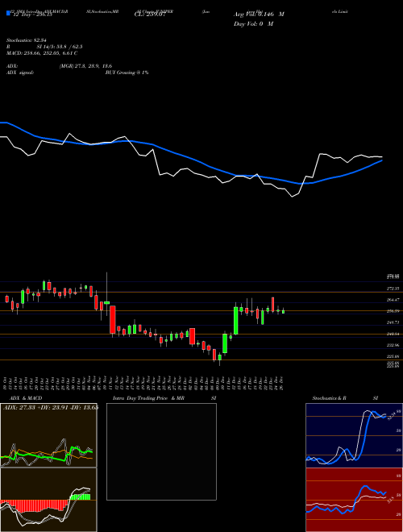Click the tall green candlestick after the December low
Viewport: 403px width, 532px height.
coord(236,321)
